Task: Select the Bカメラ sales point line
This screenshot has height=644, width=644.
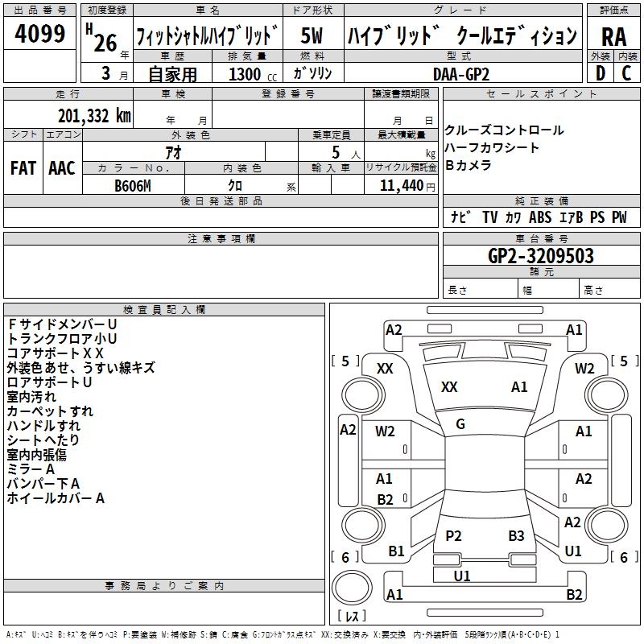Action: tap(468, 166)
